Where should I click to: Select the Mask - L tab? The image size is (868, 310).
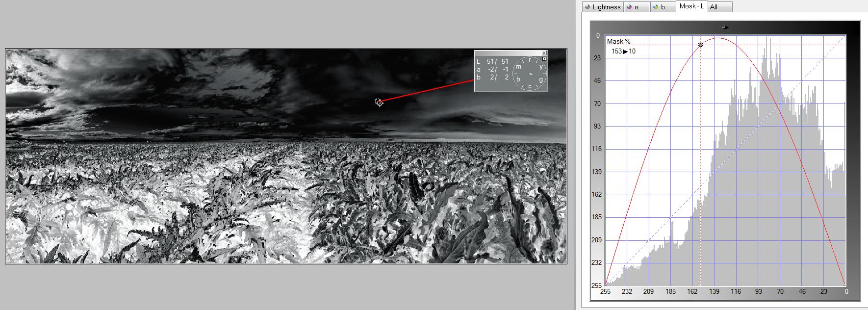691,6
